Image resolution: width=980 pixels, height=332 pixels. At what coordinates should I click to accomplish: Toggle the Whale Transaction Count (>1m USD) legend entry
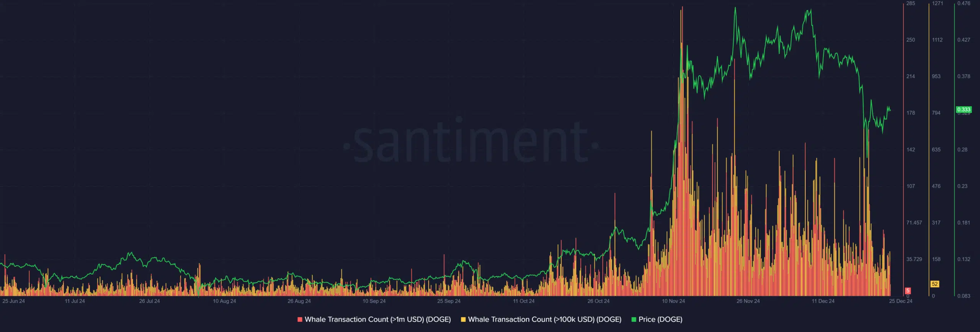pos(374,319)
